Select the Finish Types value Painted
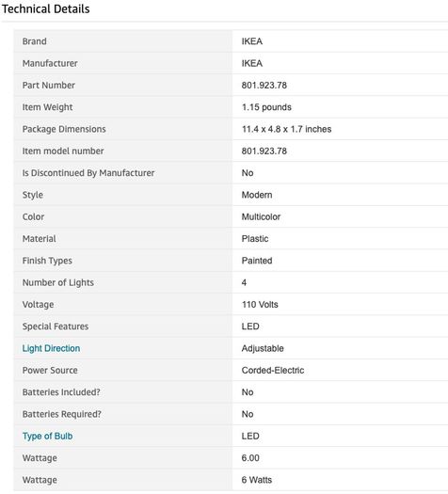This screenshot has height=494, width=448. pos(257,261)
